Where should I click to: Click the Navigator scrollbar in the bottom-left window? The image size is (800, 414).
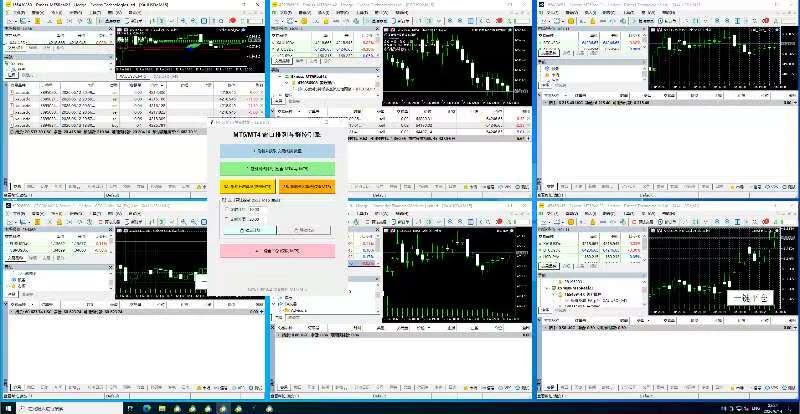click(x=111, y=281)
